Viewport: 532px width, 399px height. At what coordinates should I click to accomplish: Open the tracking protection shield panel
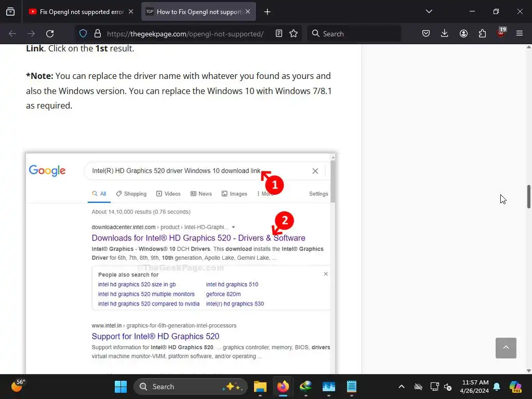tap(83, 34)
